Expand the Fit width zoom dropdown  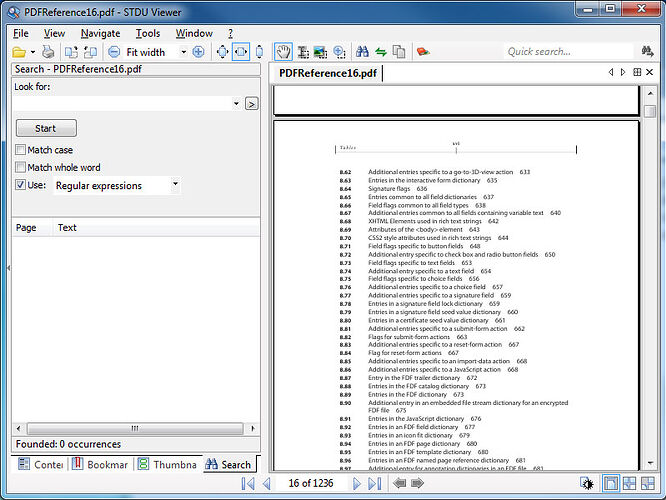[x=183, y=52]
